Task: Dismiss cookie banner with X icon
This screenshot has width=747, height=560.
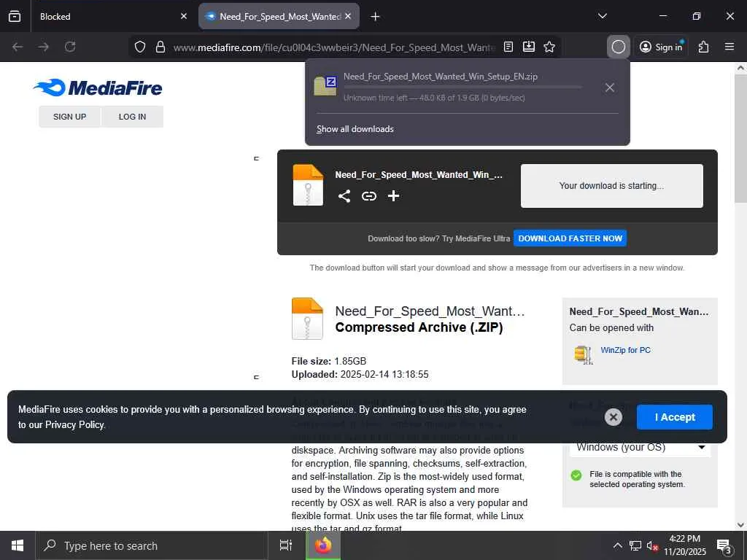Action: pos(613,417)
